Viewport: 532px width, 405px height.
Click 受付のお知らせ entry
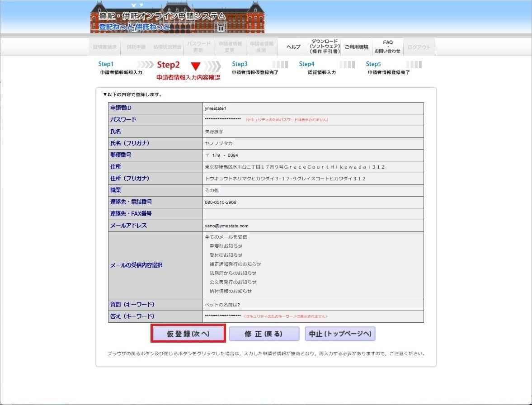(x=226, y=255)
